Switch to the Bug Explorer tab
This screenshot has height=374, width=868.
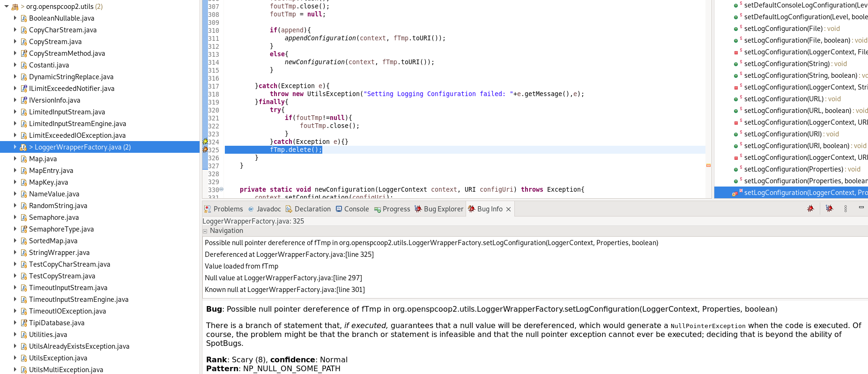(439, 209)
